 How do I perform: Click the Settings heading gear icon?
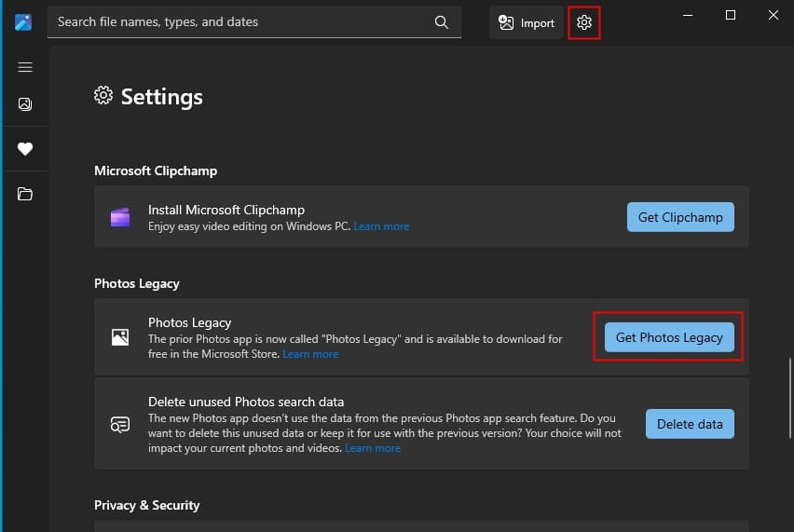[x=103, y=95]
